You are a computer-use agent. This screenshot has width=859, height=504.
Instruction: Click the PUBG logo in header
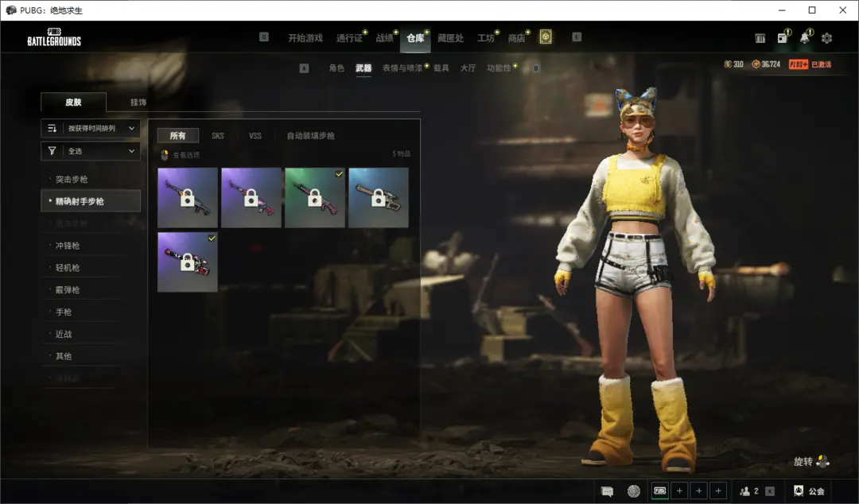pos(54,38)
